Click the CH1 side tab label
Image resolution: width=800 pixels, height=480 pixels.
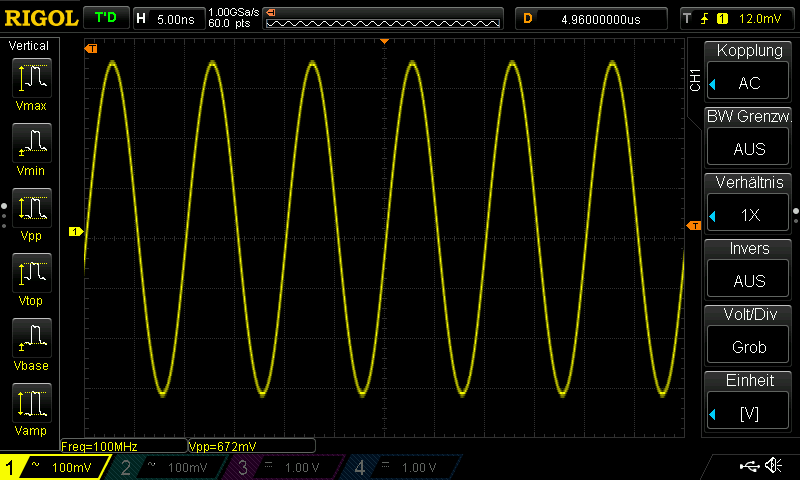click(695, 80)
